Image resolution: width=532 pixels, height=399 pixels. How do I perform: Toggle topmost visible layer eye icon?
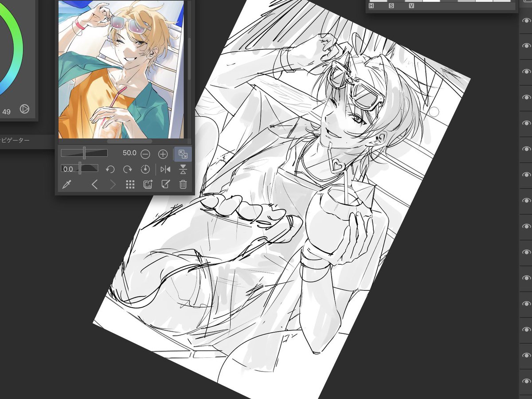coord(526,20)
